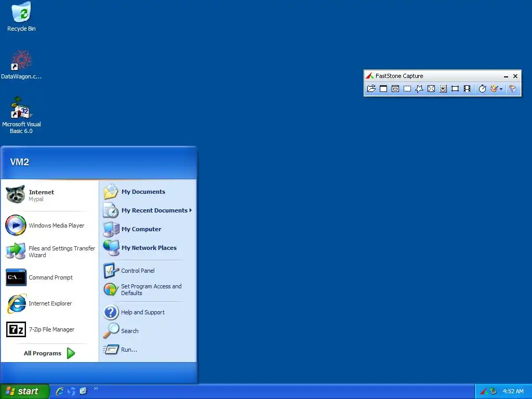Expand All Programs
Viewport: 532px width, 399px height.
(x=49, y=353)
